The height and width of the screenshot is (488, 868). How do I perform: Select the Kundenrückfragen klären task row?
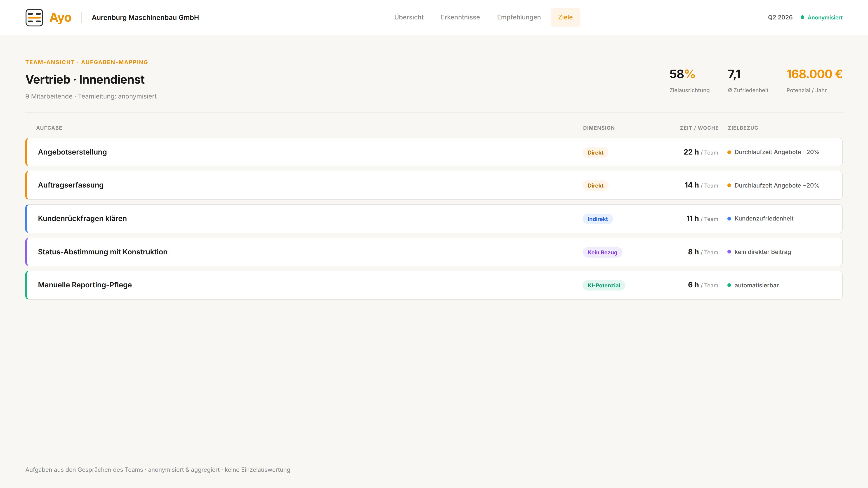pyautogui.click(x=434, y=218)
